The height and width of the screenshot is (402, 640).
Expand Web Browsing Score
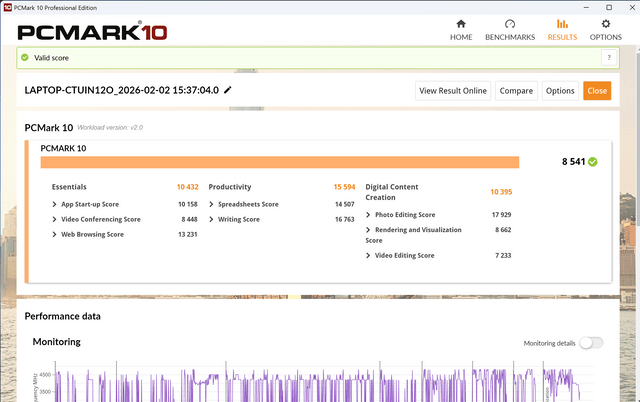tap(54, 234)
